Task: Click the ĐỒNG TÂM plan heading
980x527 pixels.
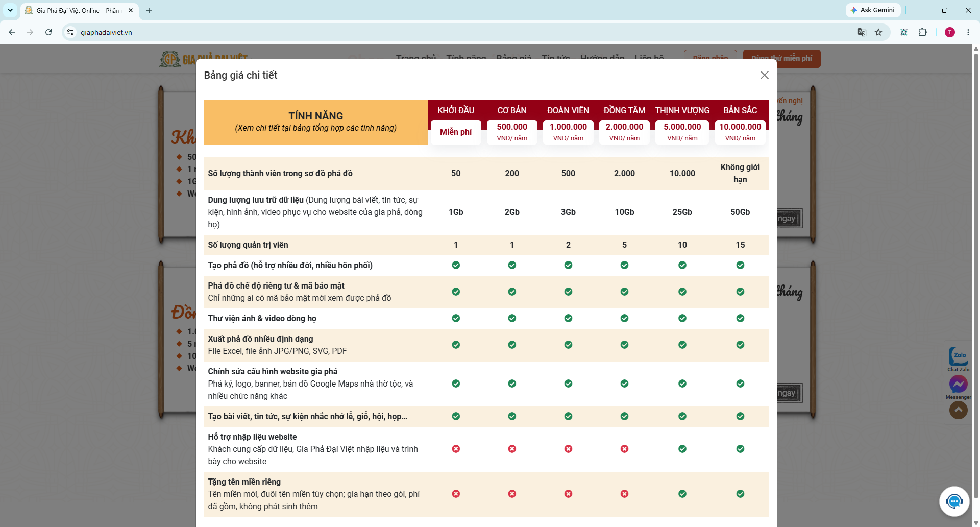Action: tap(624, 110)
